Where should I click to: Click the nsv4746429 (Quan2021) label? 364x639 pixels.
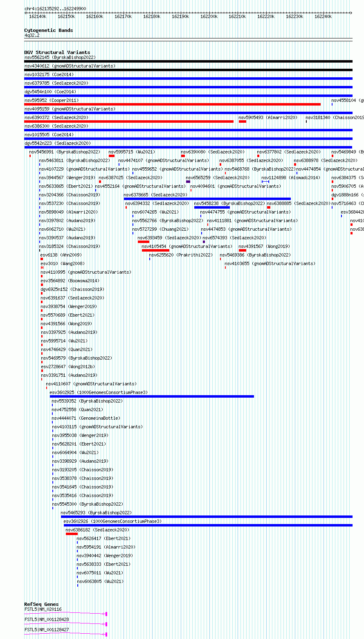click(66, 349)
